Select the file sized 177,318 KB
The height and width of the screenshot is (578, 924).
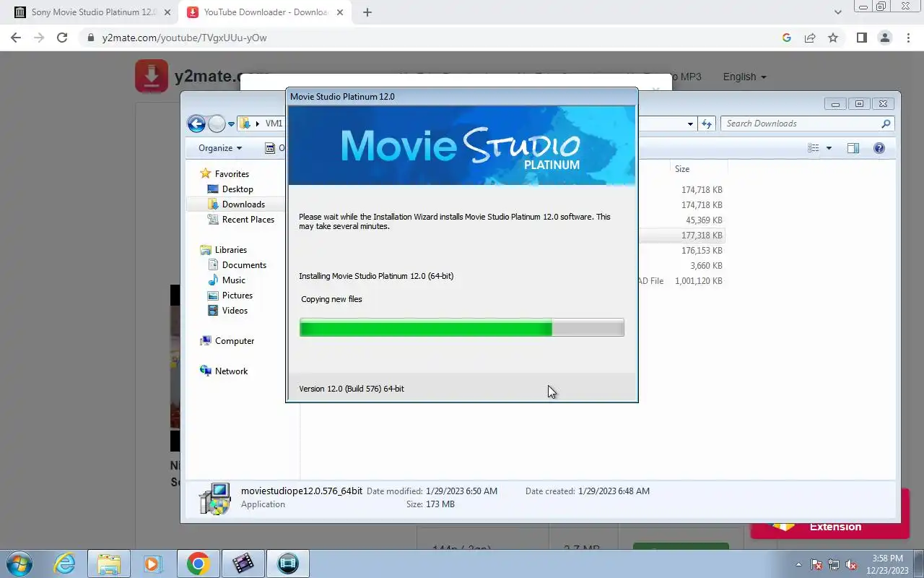pyautogui.click(x=701, y=236)
